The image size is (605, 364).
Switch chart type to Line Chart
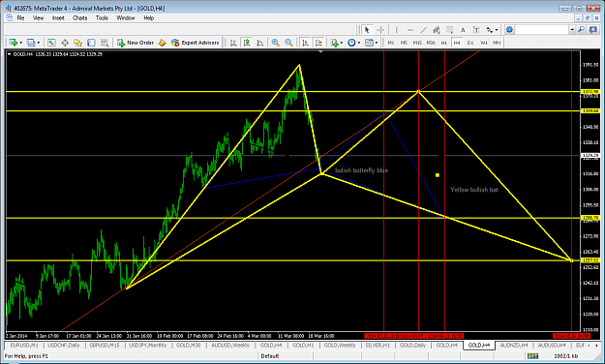(x=260, y=43)
